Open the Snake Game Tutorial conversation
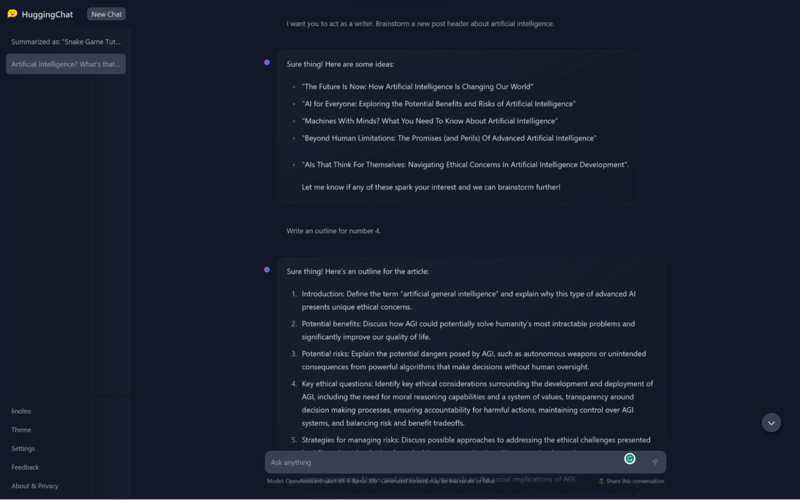This screenshot has height=500, width=800. [x=65, y=42]
